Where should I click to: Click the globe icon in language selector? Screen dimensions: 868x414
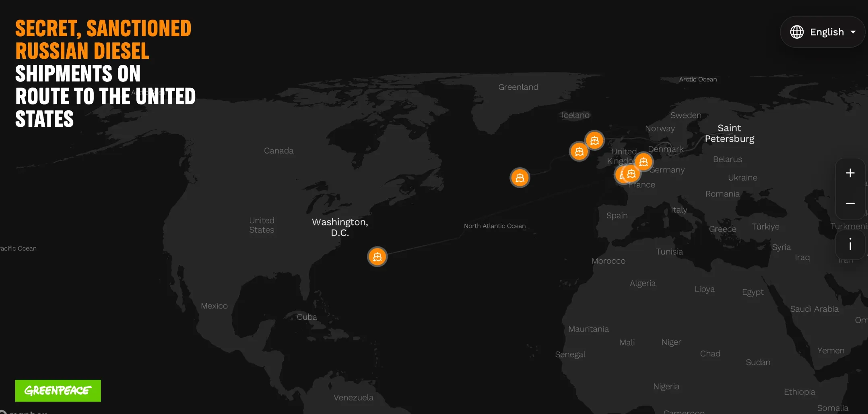(x=797, y=32)
